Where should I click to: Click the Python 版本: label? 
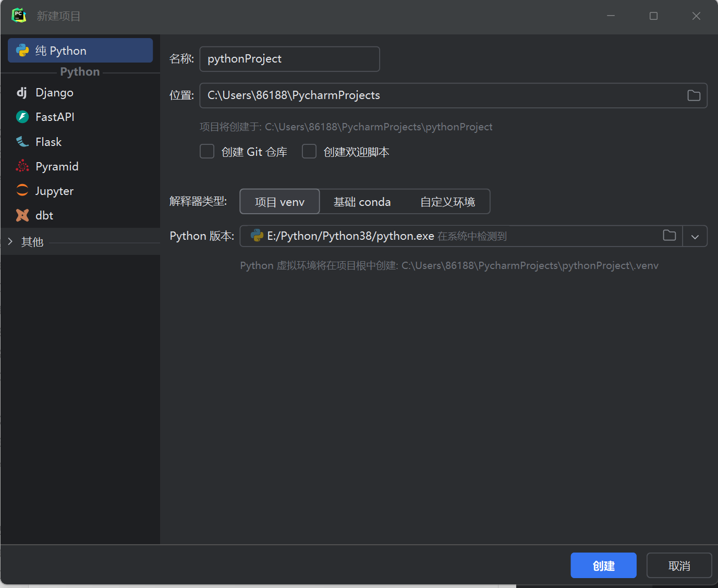[x=202, y=236]
